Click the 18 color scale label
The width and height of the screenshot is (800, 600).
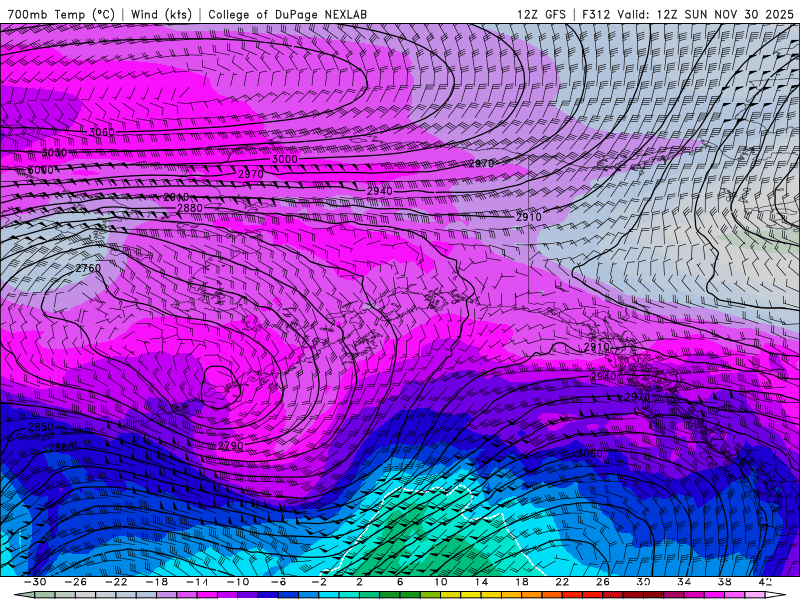point(521,582)
